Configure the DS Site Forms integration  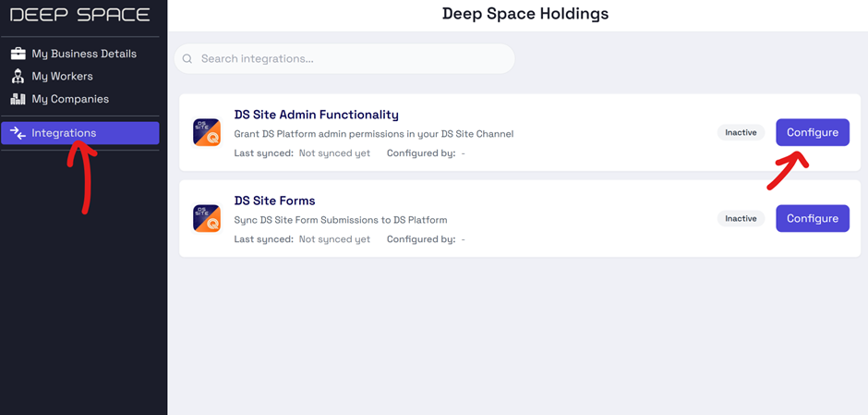pos(812,218)
